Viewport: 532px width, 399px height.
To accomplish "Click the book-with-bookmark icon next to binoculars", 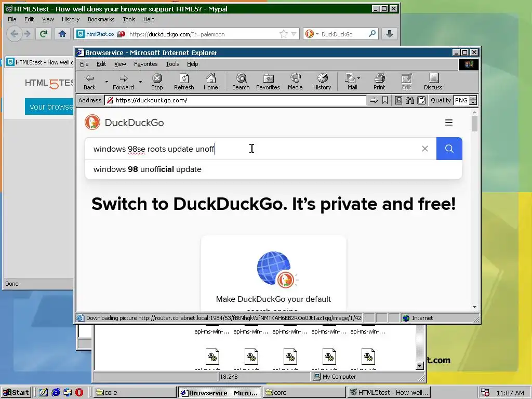I will (398, 100).
